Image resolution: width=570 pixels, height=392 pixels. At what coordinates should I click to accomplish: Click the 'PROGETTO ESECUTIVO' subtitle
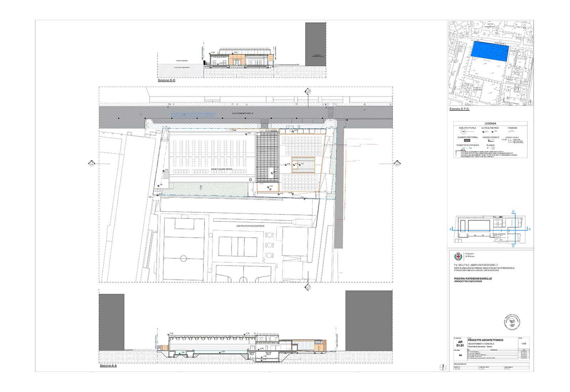pos(468,281)
